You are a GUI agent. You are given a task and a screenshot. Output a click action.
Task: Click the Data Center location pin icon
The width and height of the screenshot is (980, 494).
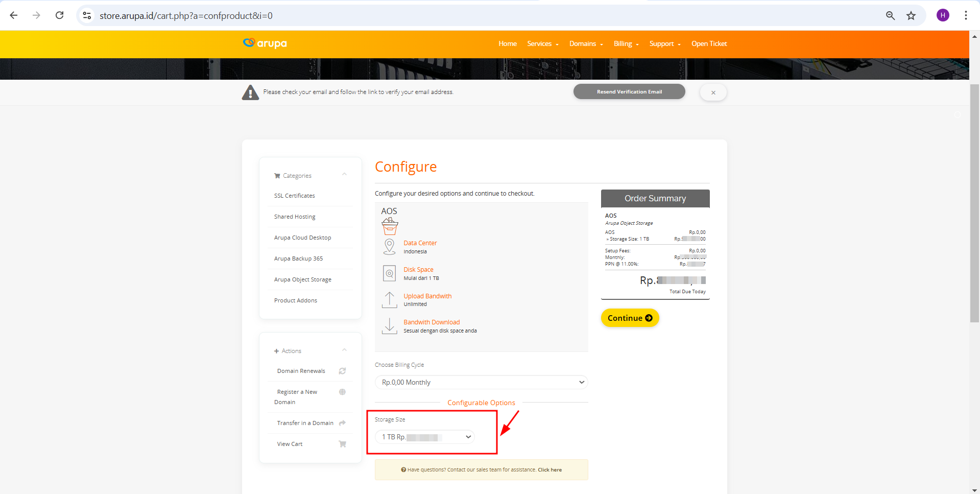[x=389, y=246]
